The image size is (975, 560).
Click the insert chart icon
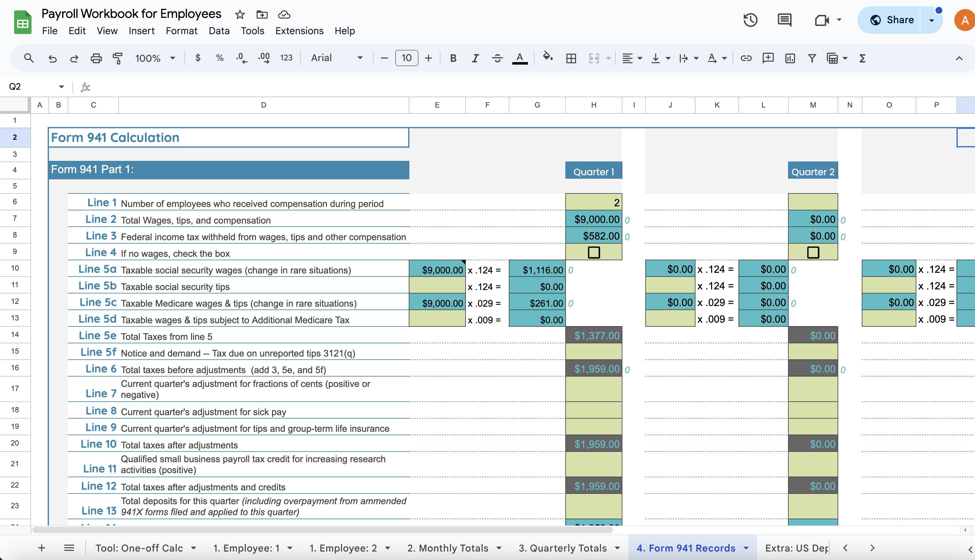(x=790, y=58)
